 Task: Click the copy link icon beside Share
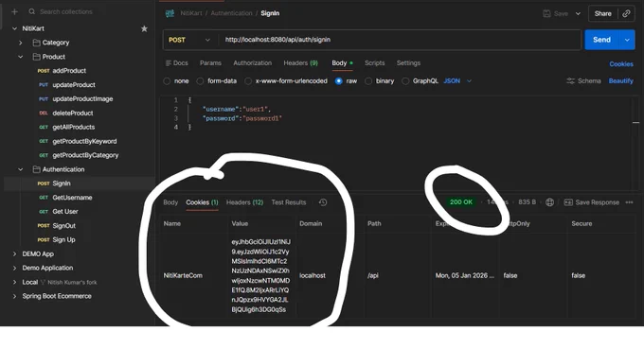point(626,13)
